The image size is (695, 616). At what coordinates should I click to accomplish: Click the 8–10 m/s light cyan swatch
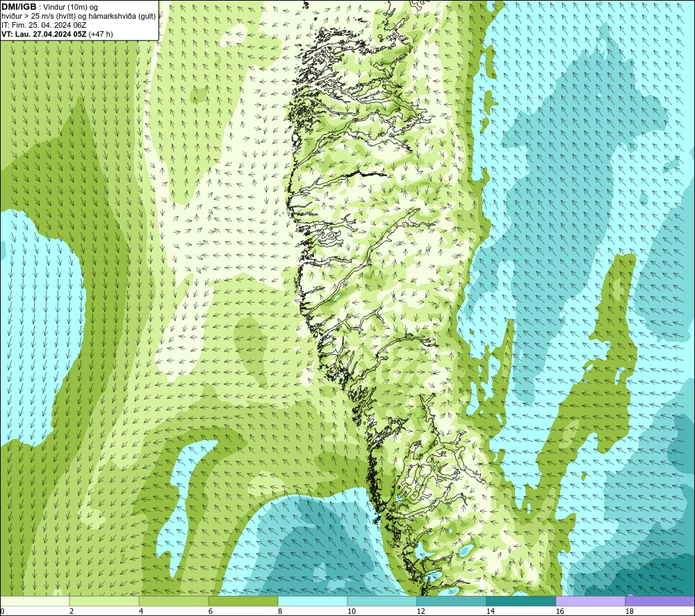pyautogui.click(x=313, y=601)
